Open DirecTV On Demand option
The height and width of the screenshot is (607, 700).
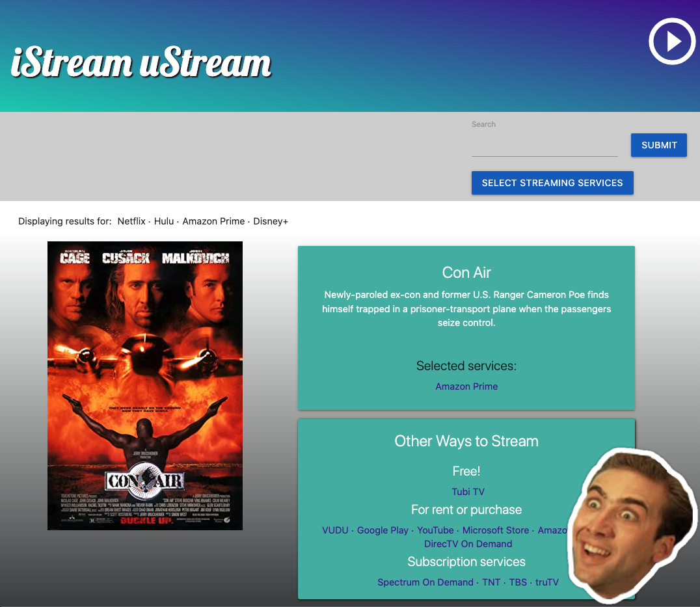click(x=468, y=543)
